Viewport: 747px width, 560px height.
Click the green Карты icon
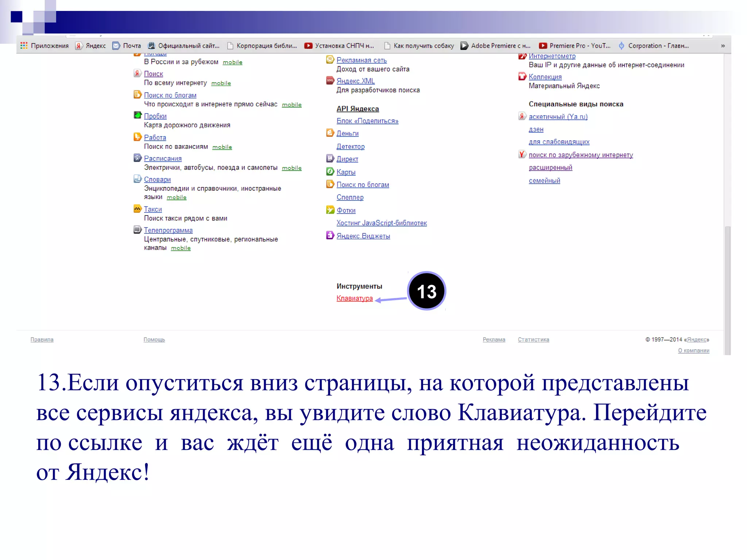pos(330,171)
